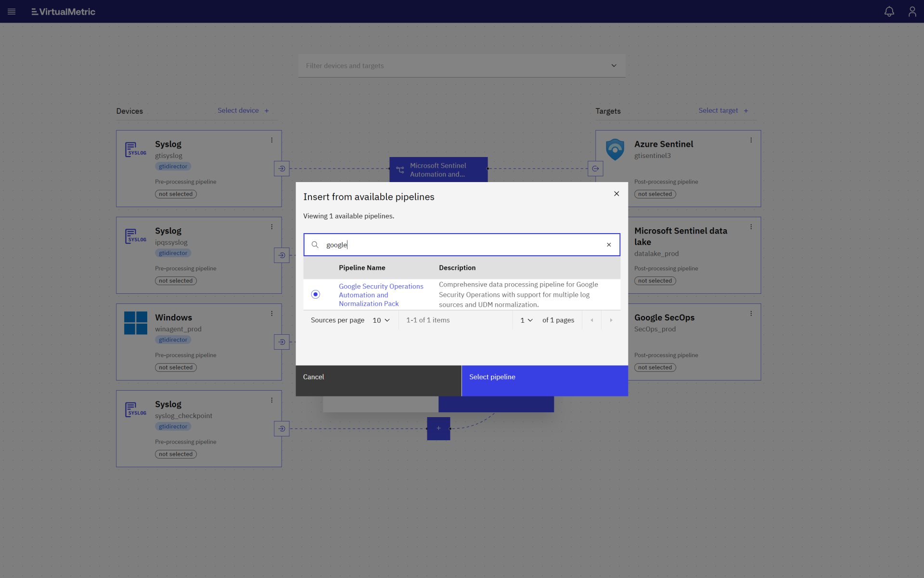This screenshot has height=578, width=924.
Task: Click the Windows logo on winagent_prod device
Action: click(135, 323)
